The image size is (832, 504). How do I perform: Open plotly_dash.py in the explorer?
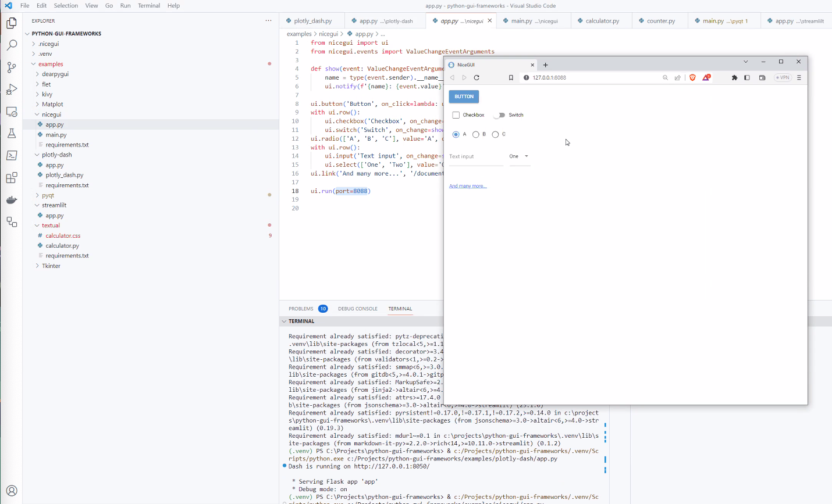coord(65,175)
